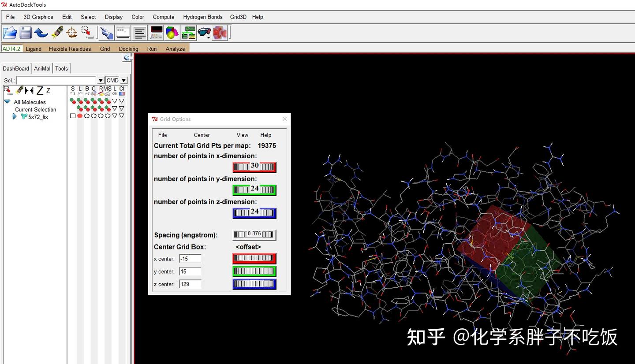Collapse the All Molecules tree entry
The height and width of the screenshot is (364, 635).
coord(7,102)
